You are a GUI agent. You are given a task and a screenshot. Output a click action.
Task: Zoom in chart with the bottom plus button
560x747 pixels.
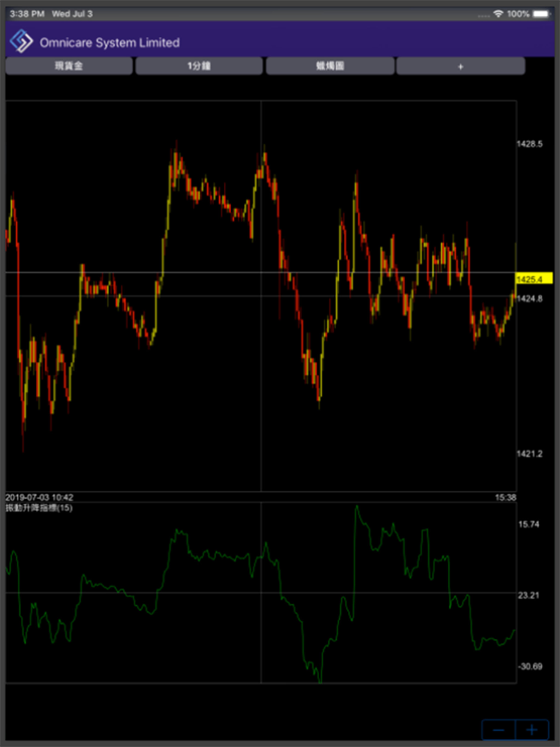click(532, 730)
